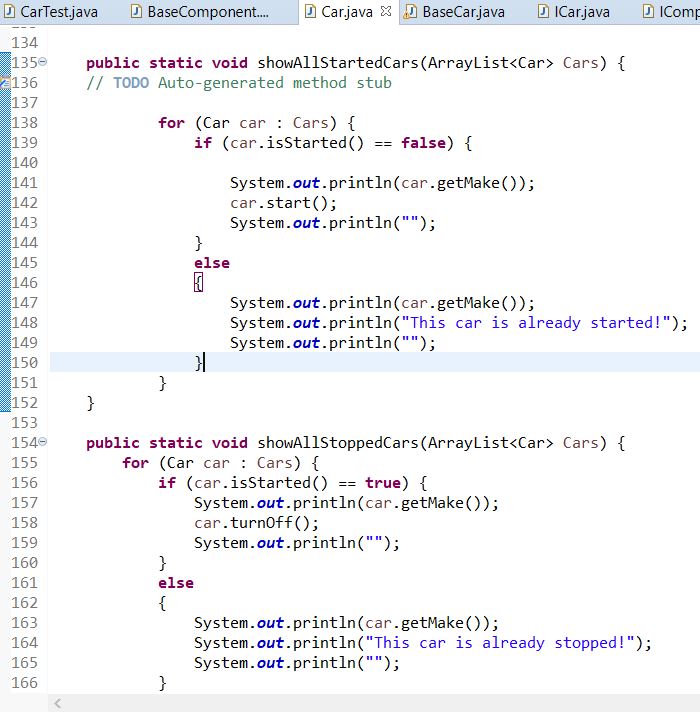Click the "This car is already started!" string

point(536,323)
